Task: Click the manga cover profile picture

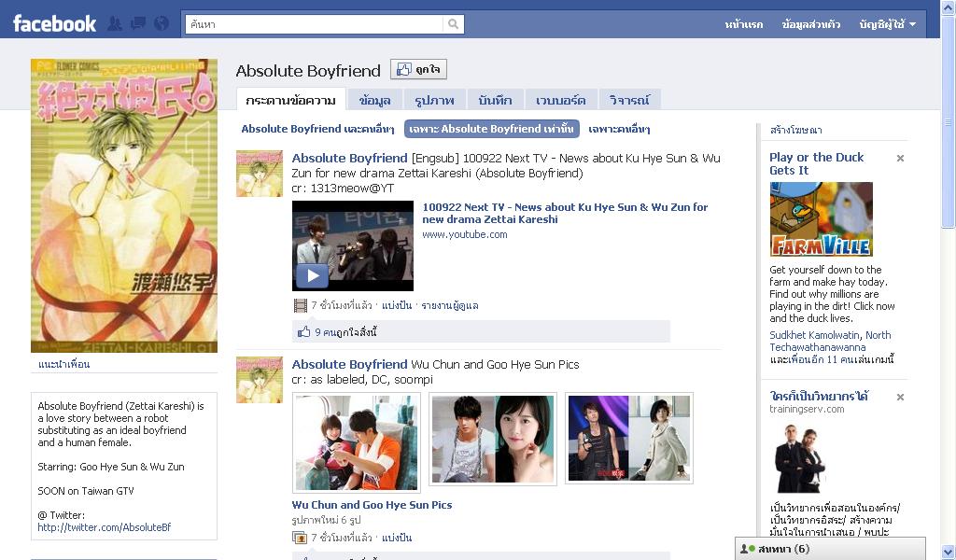Action: pyautogui.click(x=124, y=205)
